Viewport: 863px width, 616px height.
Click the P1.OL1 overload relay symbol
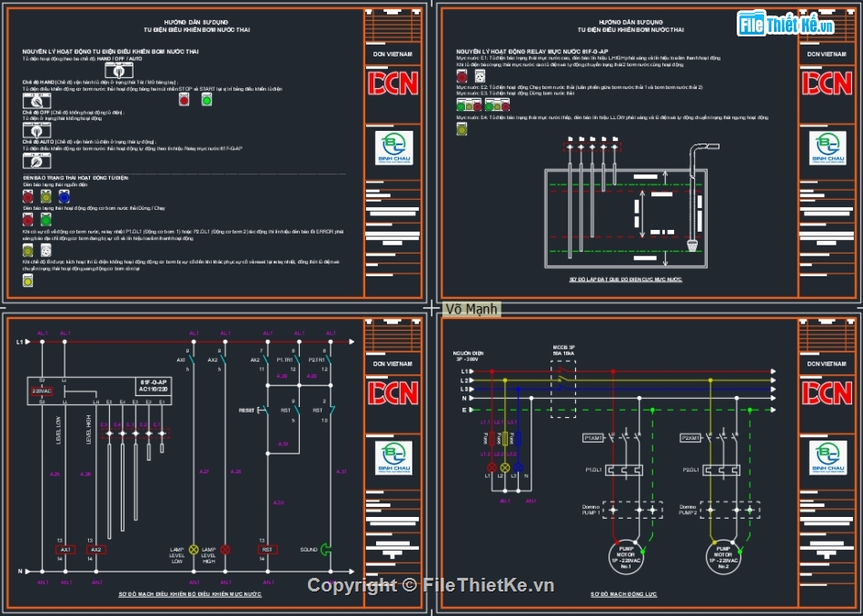pos(624,470)
